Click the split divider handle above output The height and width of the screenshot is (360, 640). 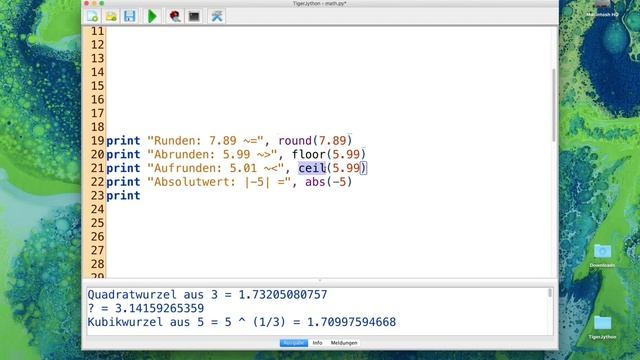pyautogui.click(x=320, y=280)
